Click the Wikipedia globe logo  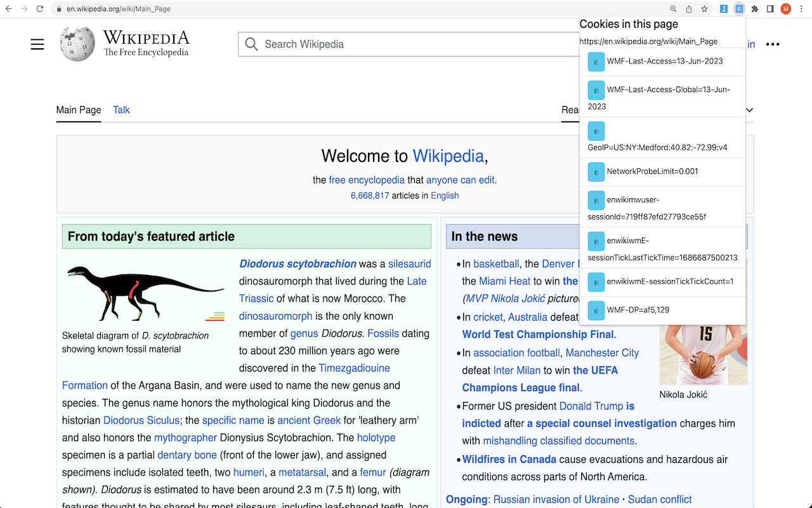(x=77, y=44)
